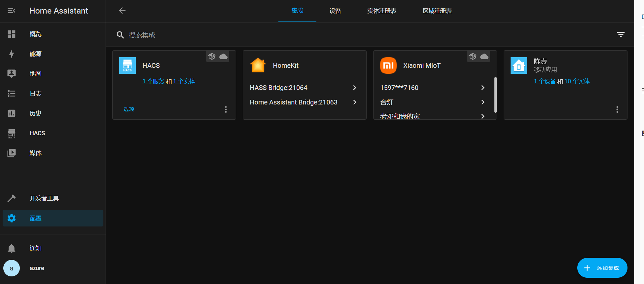Screen dimensions: 644x284
Task: Click the HACS integration logo
Action: pos(127,65)
